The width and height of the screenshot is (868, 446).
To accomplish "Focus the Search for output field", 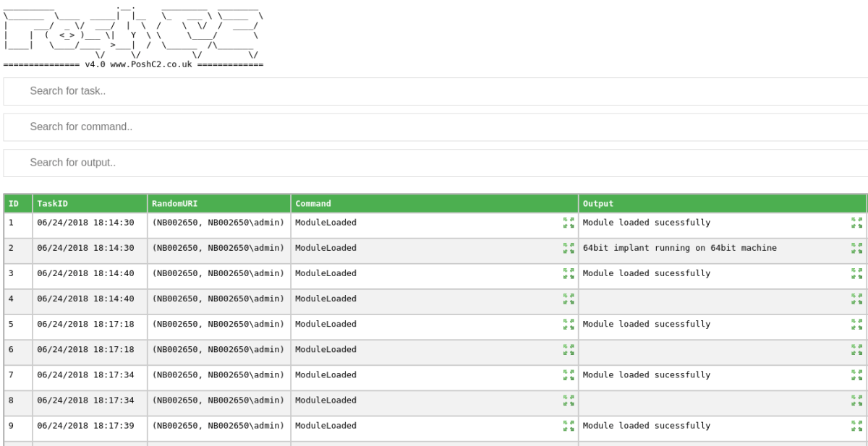I will [x=434, y=163].
